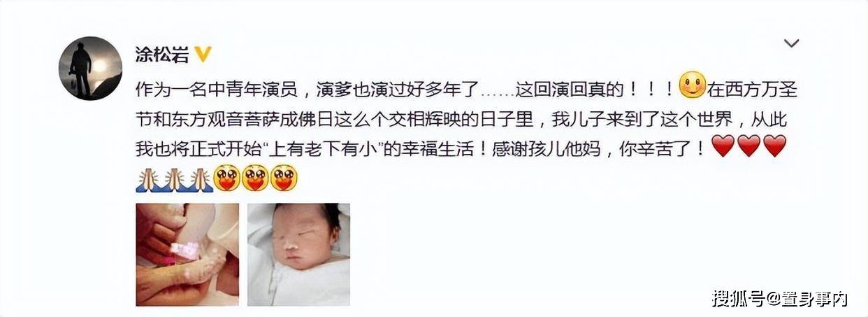
Task: Click the middle red heart emoji
Action: (x=748, y=146)
